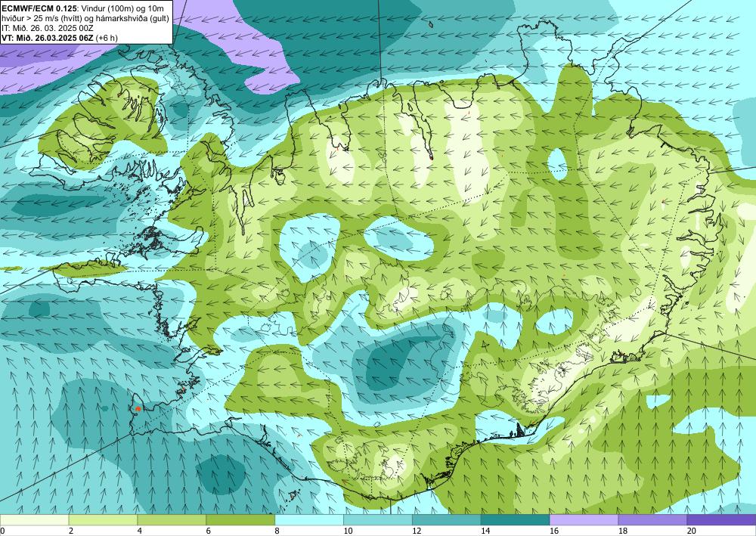
Task: Click the legend scale label '12'
Action: [x=417, y=531]
